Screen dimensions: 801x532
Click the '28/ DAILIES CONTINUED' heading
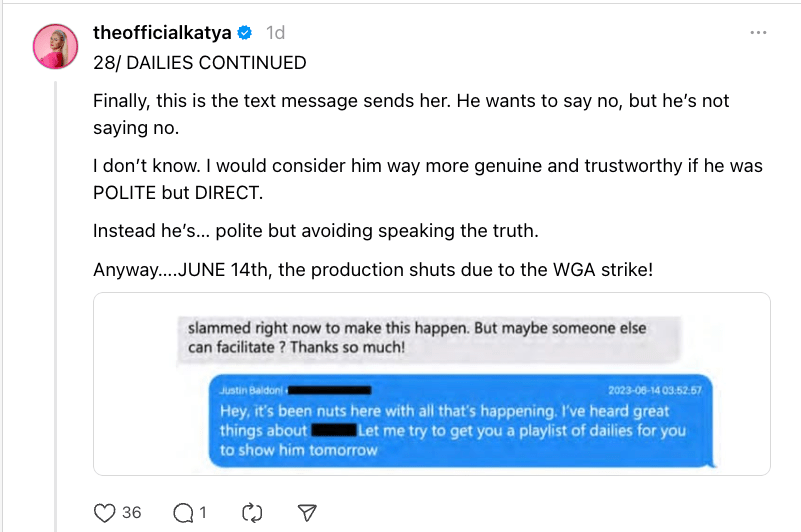(x=199, y=62)
